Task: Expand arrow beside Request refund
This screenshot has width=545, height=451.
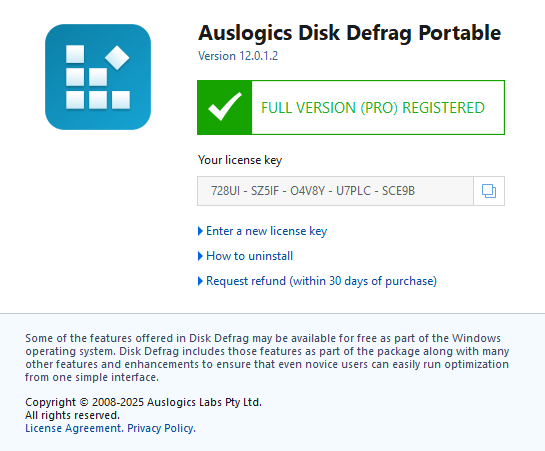Action: (200, 281)
